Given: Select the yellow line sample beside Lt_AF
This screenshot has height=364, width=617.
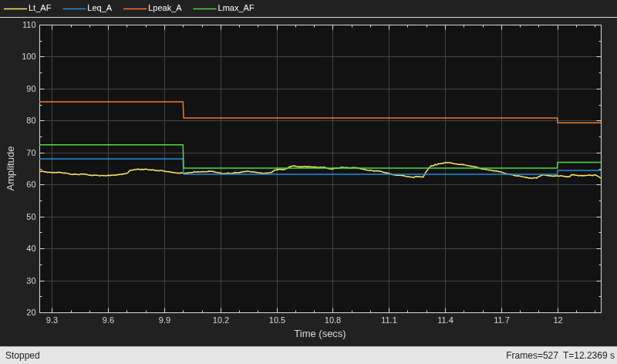Looking at the screenshot, I should (x=15, y=8).
